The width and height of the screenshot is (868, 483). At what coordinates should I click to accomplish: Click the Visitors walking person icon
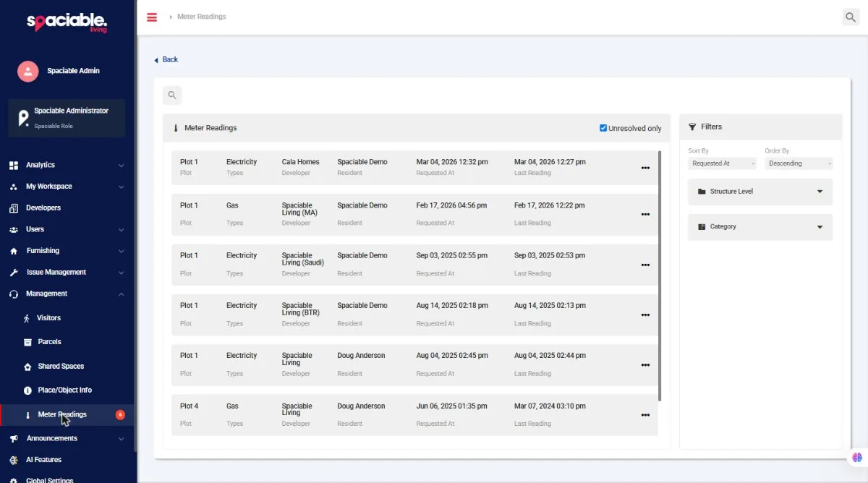(x=27, y=318)
